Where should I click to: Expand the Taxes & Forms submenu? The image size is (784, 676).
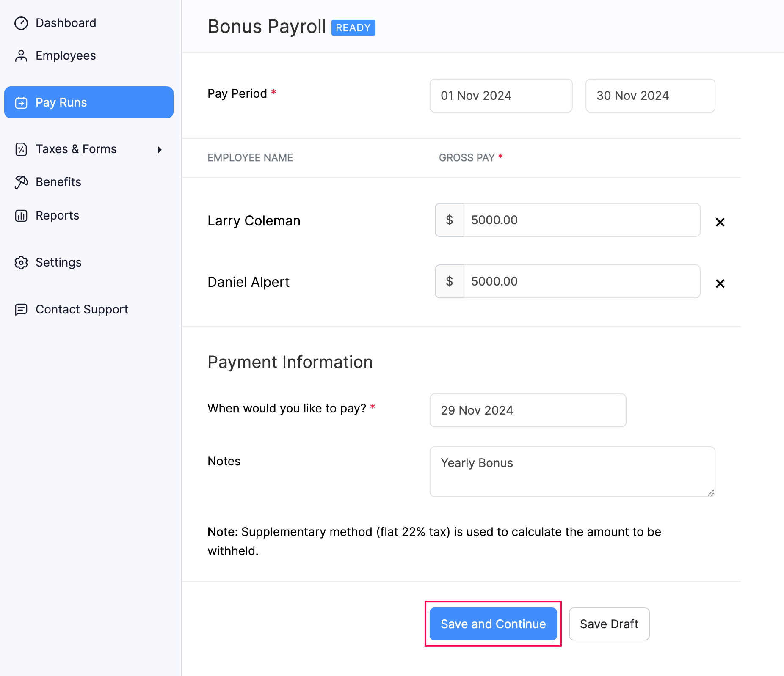tap(160, 149)
